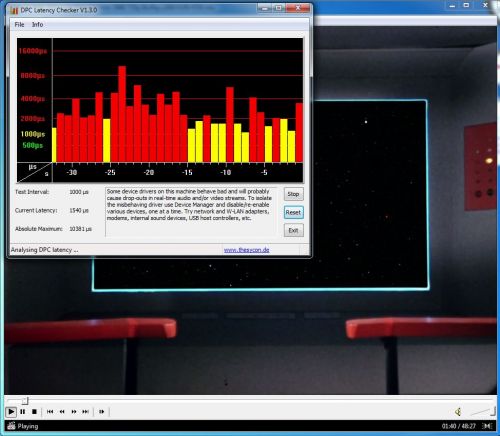The image size is (500, 436).
Task: Stop the DPC latency analysis
Action: [293, 194]
